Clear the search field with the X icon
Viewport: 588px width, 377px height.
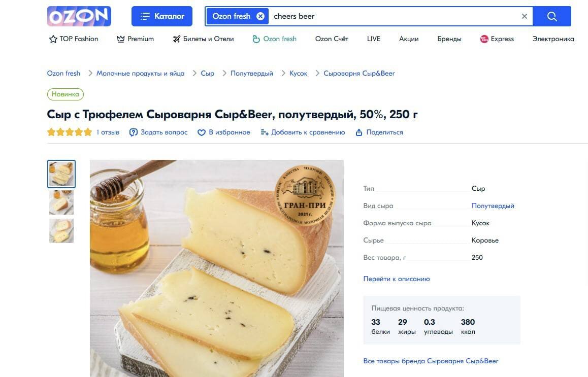click(x=524, y=16)
